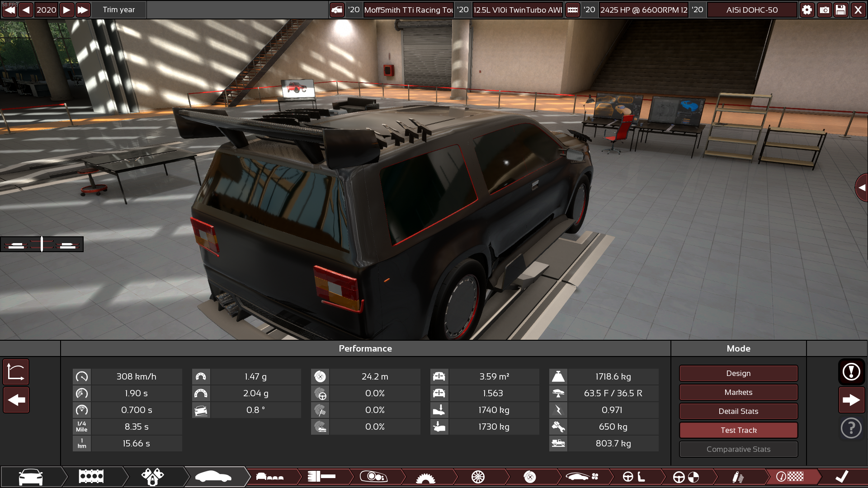
Task: Click the 2425 HP engine family name
Action: [644, 10]
